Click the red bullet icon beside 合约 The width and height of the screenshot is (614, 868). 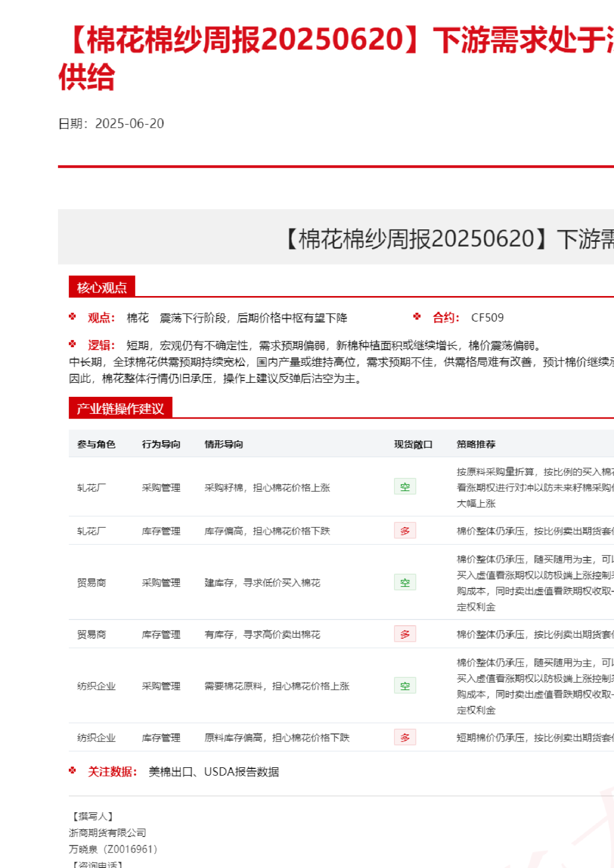coord(417,317)
